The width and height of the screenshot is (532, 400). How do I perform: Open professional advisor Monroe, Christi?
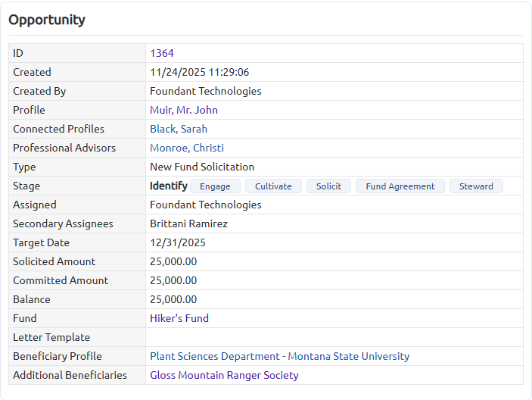[x=187, y=148]
